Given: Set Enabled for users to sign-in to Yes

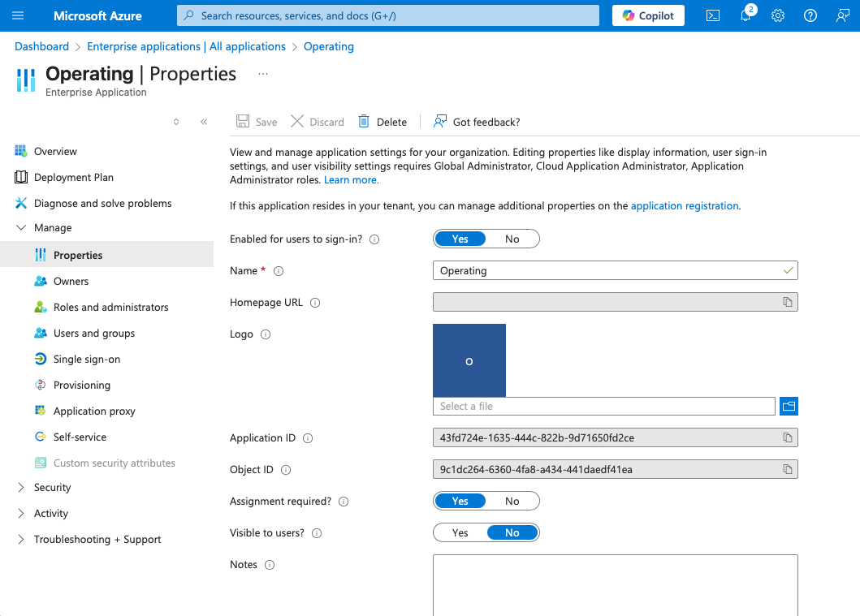Looking at the screenshot, I should pos(460,239).
